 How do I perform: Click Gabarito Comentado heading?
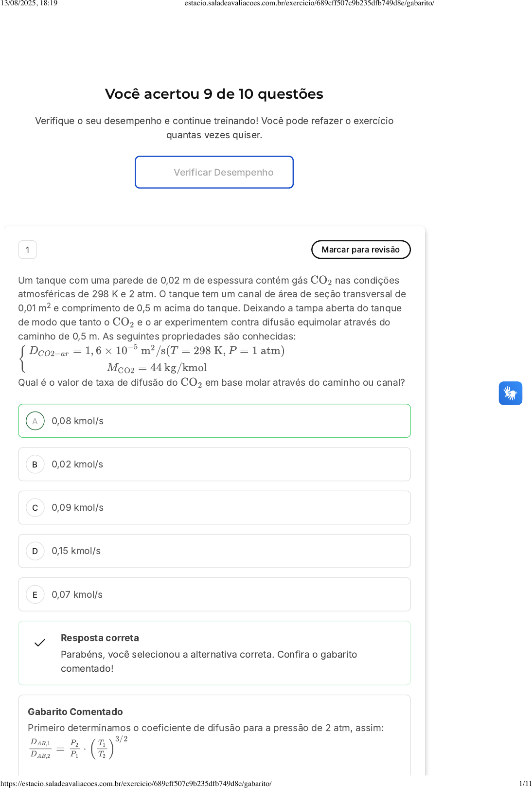[x=75, y=712]
